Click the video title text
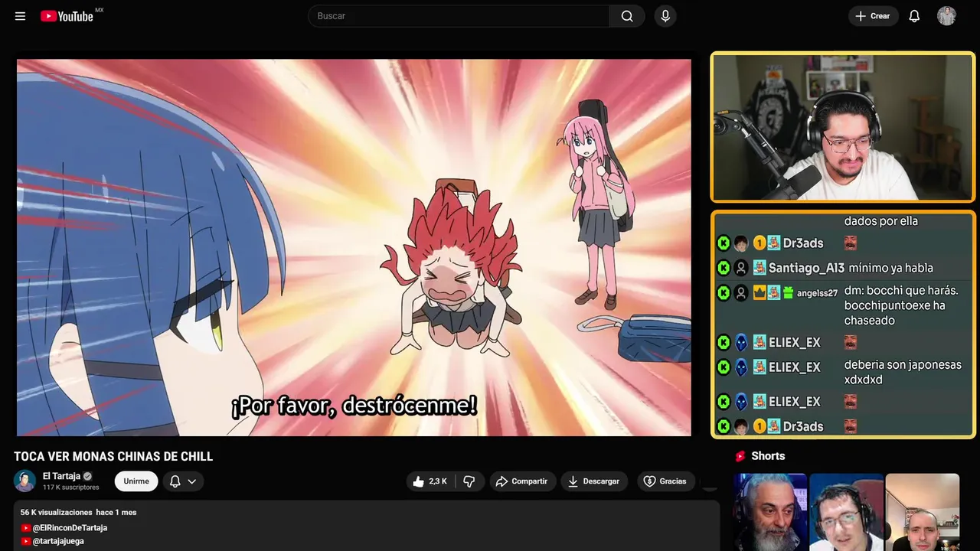 (113, 456)
